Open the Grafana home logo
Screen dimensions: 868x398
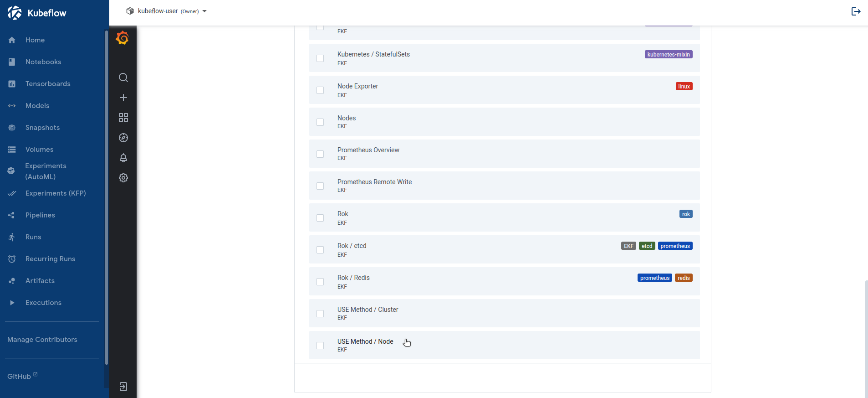(x=123, y=38)
